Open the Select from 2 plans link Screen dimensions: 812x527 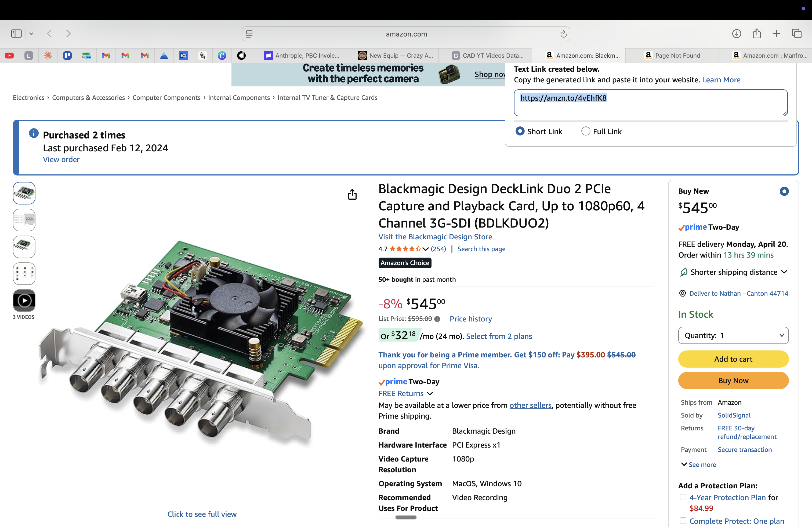click(499, 336)
